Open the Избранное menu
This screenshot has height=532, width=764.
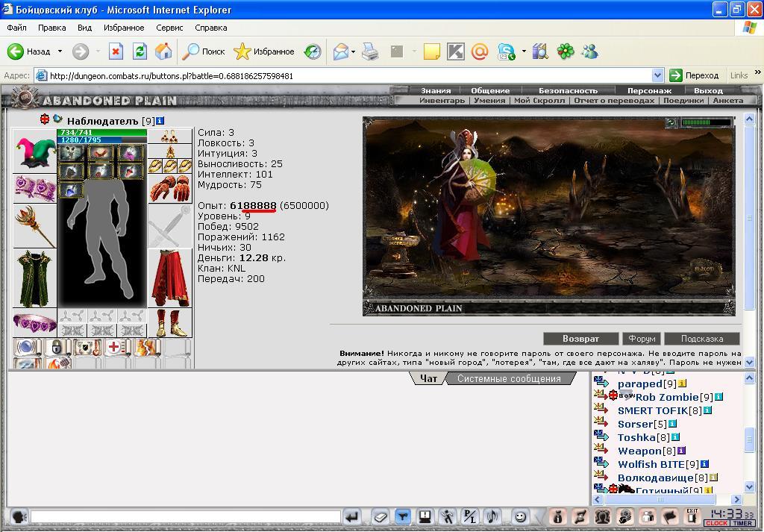pos(124,28)
